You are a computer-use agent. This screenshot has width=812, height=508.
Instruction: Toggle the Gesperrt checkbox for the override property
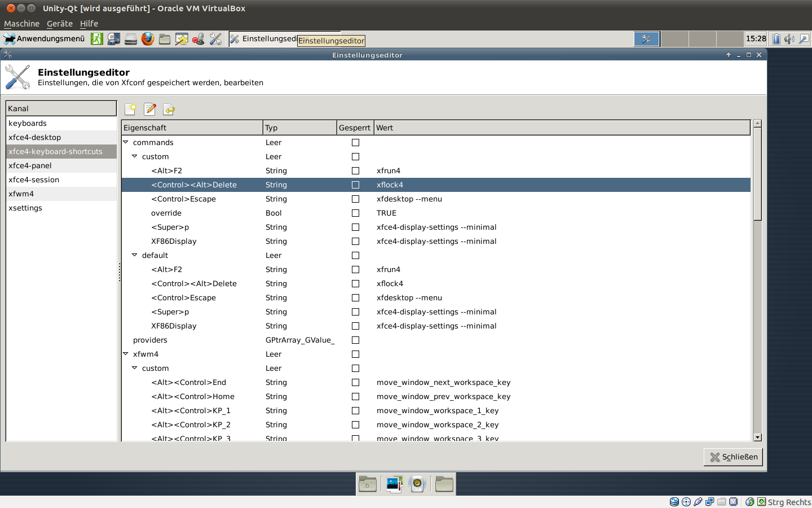(355, 213)
